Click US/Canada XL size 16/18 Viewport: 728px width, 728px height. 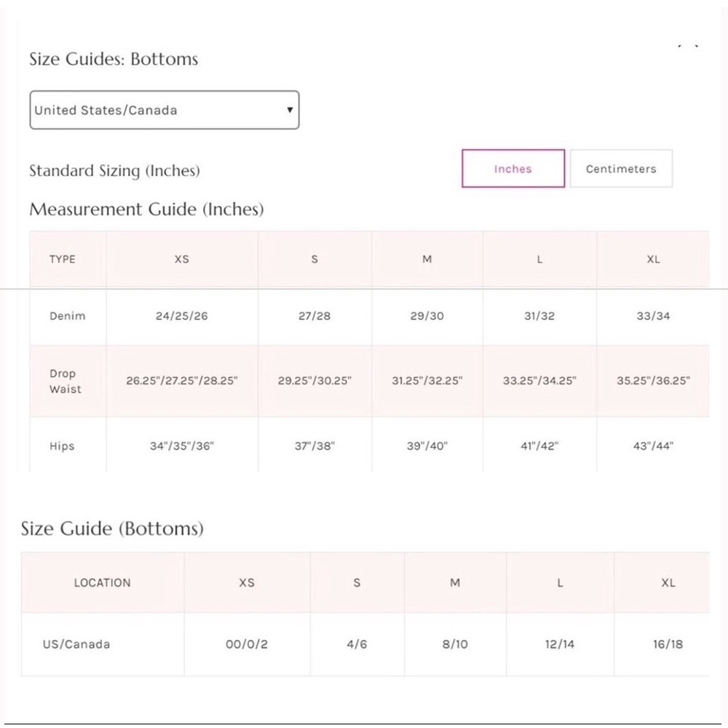click(668, 644)
